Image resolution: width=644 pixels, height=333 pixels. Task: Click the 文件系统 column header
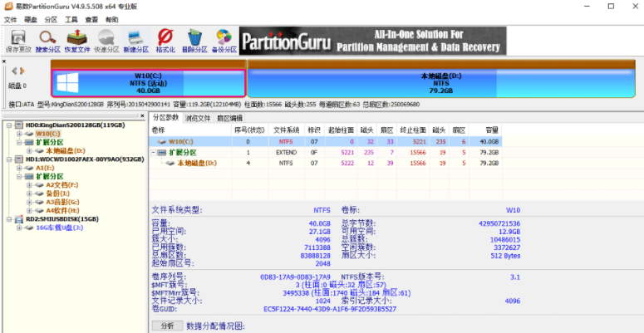click(x=287, y=130)
